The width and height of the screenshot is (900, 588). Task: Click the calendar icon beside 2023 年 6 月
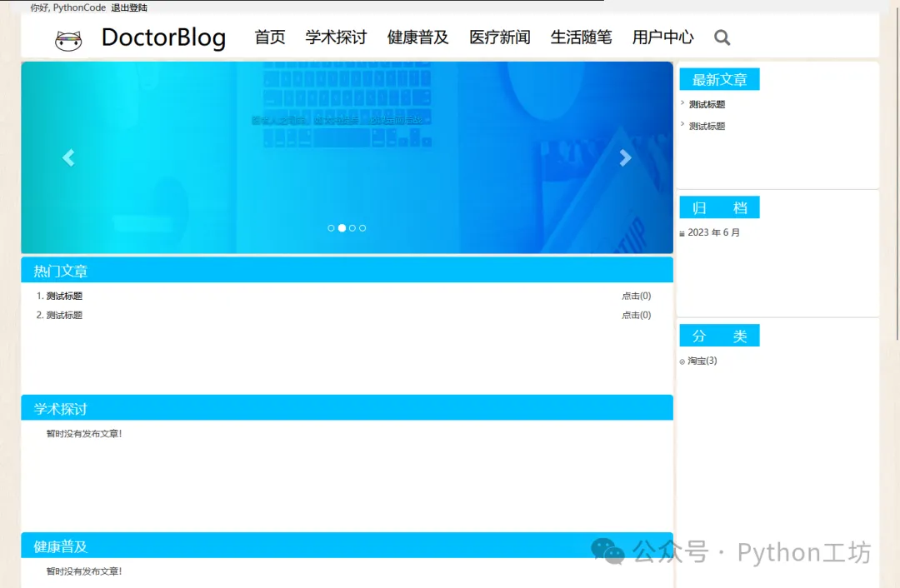click(x=682, y=233)
